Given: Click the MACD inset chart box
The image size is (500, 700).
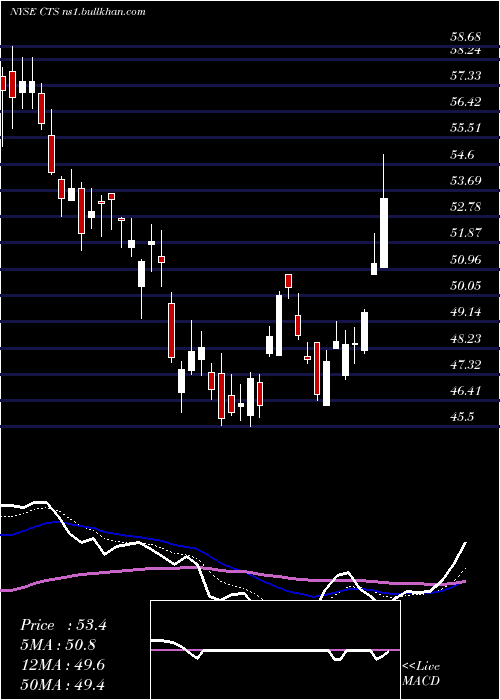Looking at the screenshot, I should 275,650.
